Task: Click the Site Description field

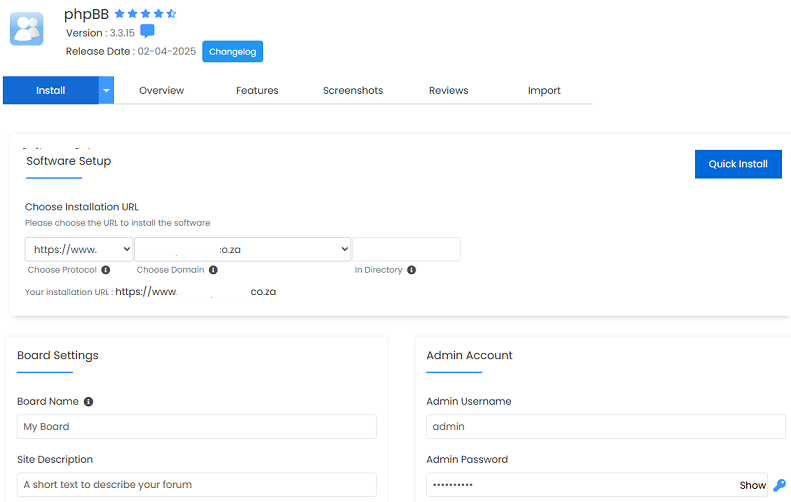Action: pos(197,485)
